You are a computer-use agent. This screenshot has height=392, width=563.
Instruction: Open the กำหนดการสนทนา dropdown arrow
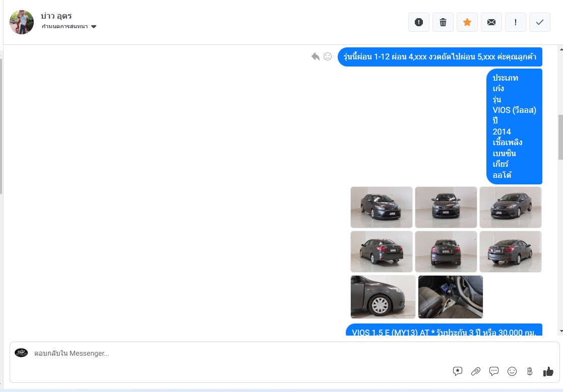pyautogui.click(x=94, y=27)
